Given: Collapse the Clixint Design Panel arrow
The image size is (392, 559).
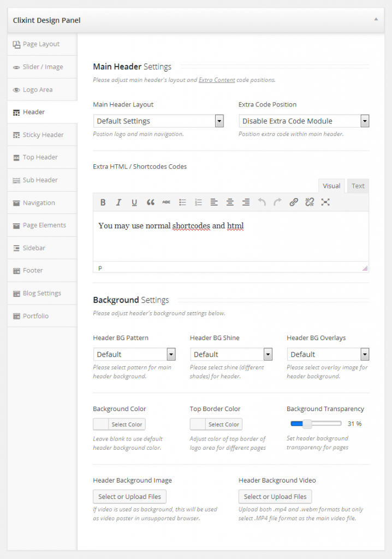Looking at the screenshot, I should click(376, 19).
